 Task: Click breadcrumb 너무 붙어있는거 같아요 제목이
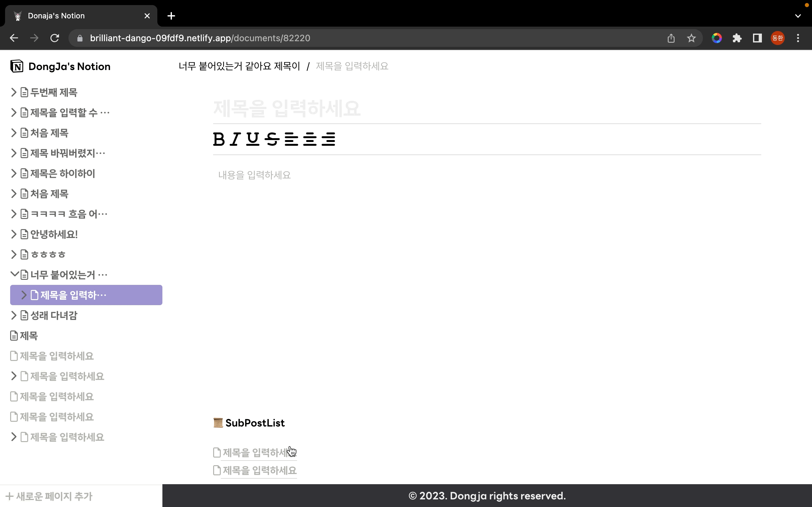[x=239, y=66]
